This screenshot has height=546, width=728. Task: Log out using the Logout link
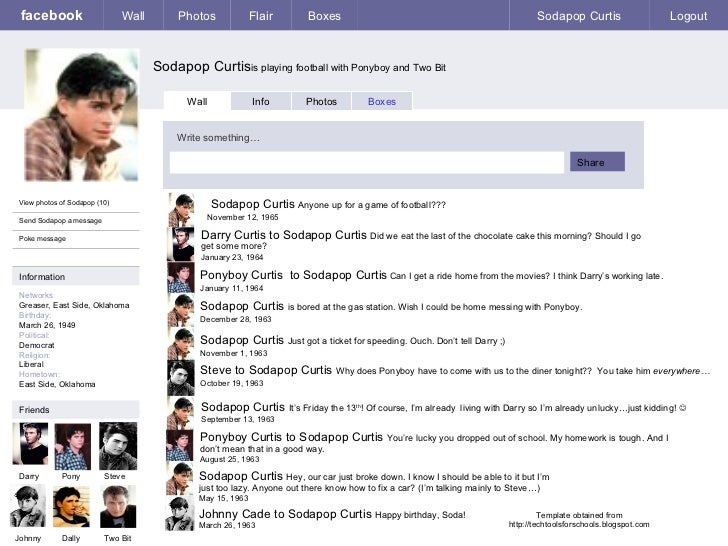coord(688,16)
